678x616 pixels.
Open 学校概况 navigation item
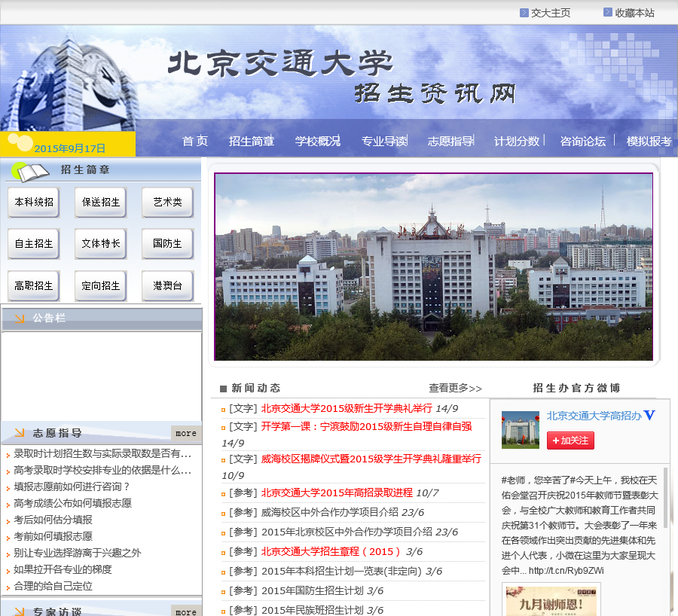coord(318,141)
